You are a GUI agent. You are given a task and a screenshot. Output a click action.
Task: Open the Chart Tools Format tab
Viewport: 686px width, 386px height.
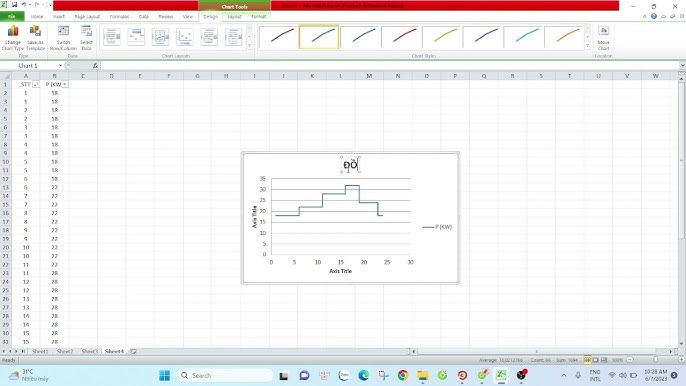point(259,17)
